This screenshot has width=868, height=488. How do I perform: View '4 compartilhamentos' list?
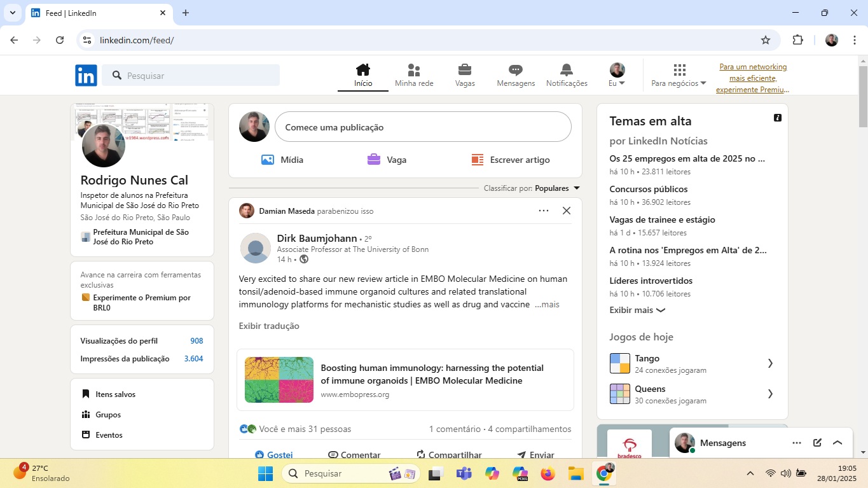coord(530,429)
